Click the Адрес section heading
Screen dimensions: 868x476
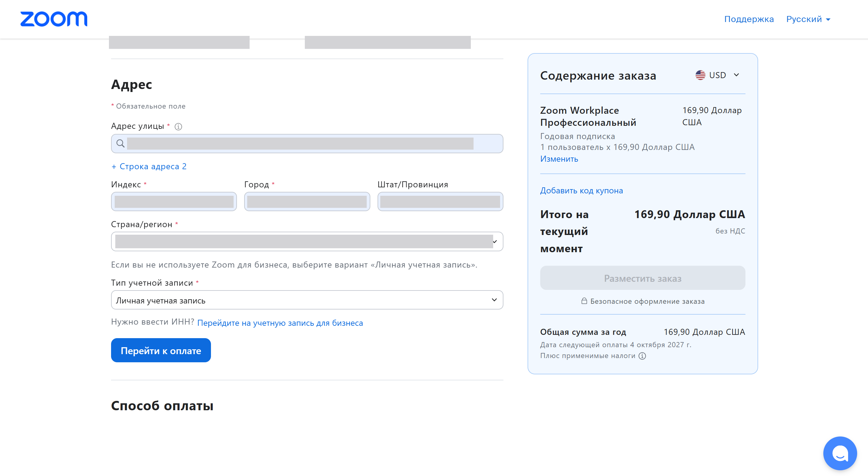tap(131, 84)
